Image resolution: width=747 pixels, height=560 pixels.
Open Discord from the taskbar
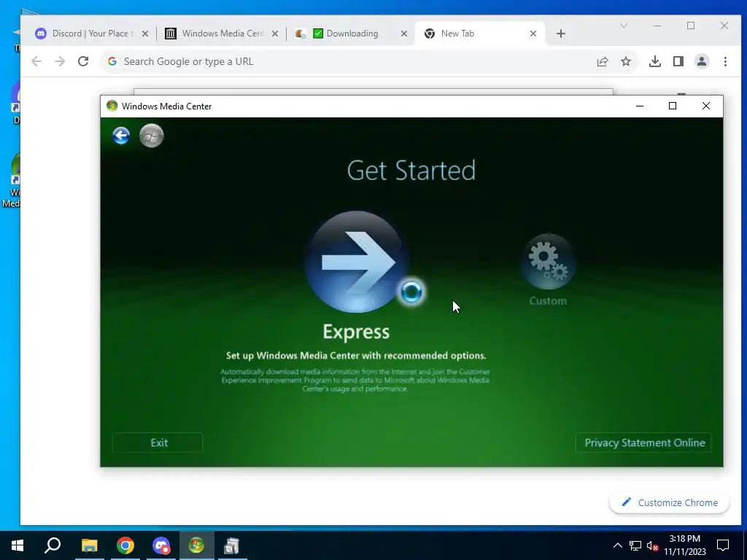(x=161, y=545)
